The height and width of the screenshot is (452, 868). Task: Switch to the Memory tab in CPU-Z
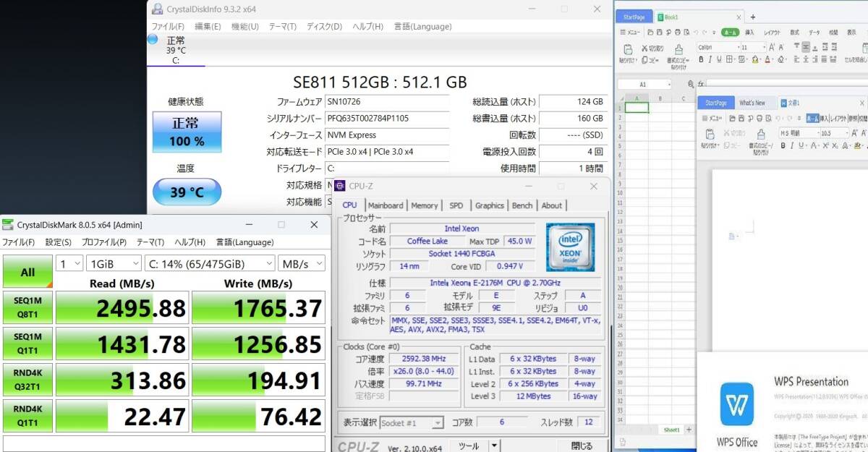tap(424, 205)
